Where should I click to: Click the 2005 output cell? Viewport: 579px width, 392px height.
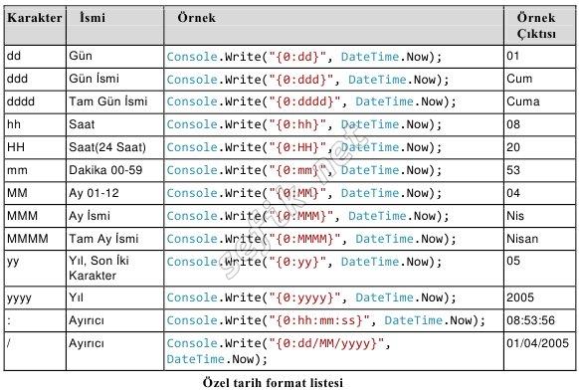(x=540, y=297)
